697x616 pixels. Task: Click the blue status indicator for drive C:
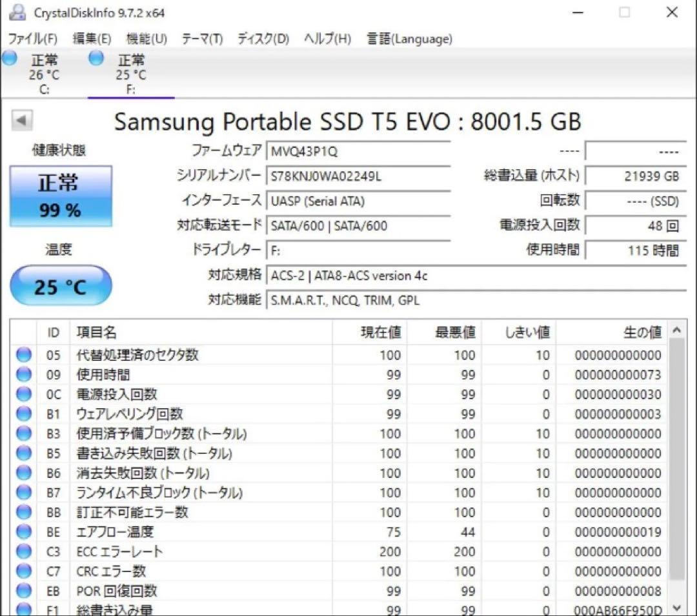point(10,57)
